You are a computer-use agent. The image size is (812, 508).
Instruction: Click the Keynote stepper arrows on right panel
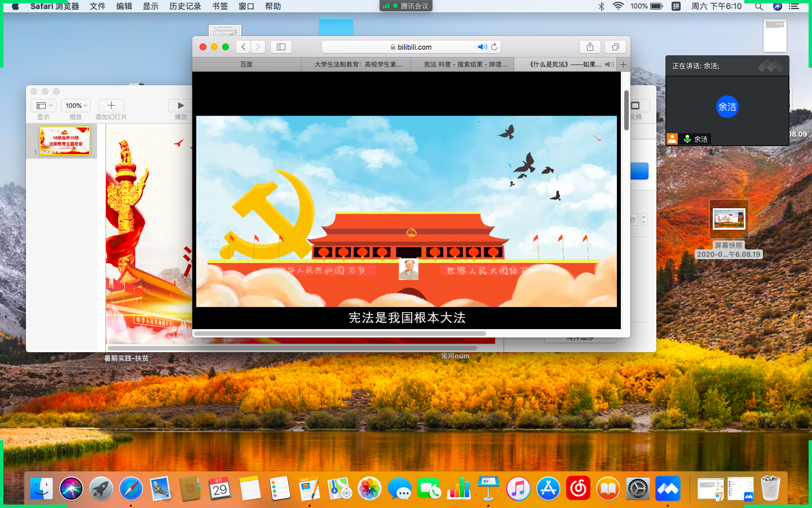click(643, 220)
